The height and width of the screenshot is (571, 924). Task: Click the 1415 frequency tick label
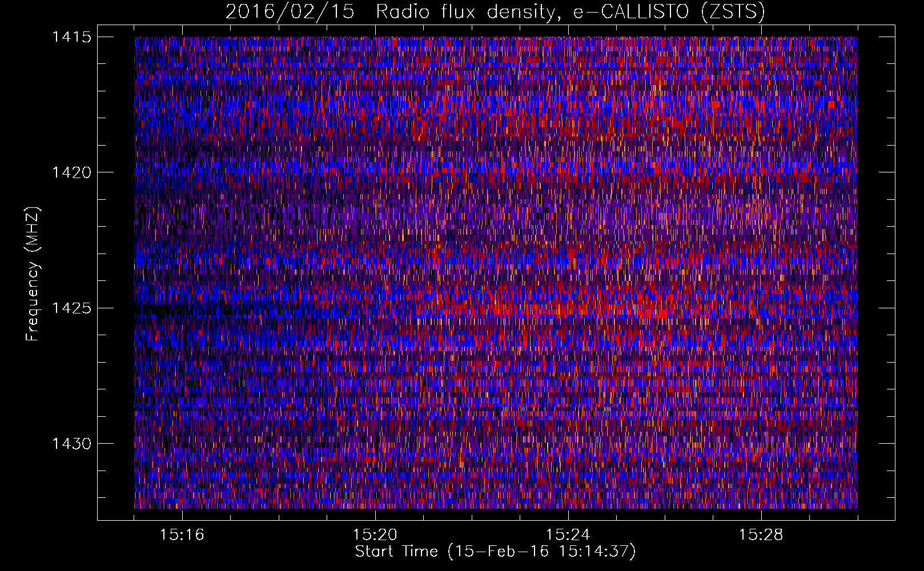tap(71, 37)
